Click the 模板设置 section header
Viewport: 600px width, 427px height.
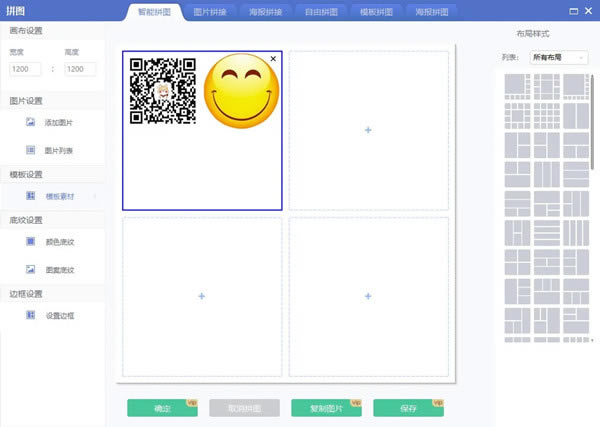[x=26, y=174]
